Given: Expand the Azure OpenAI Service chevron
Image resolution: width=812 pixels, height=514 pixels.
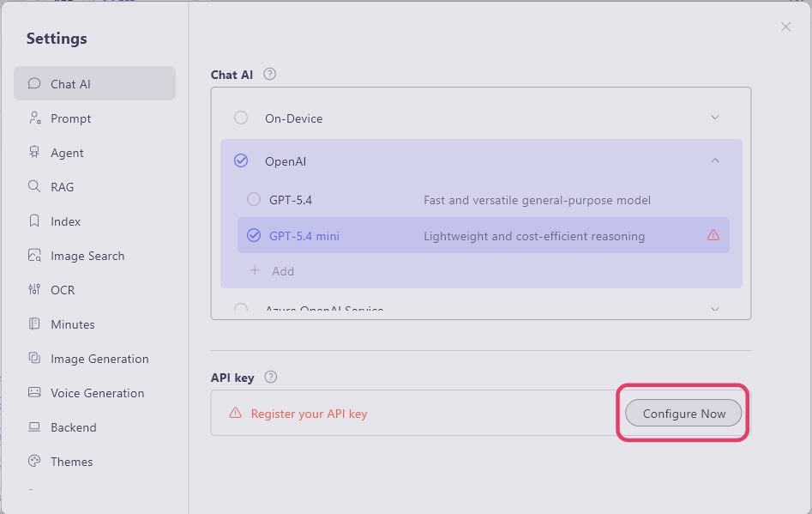Looking at the screenshot, I should [x=714, y=309].
